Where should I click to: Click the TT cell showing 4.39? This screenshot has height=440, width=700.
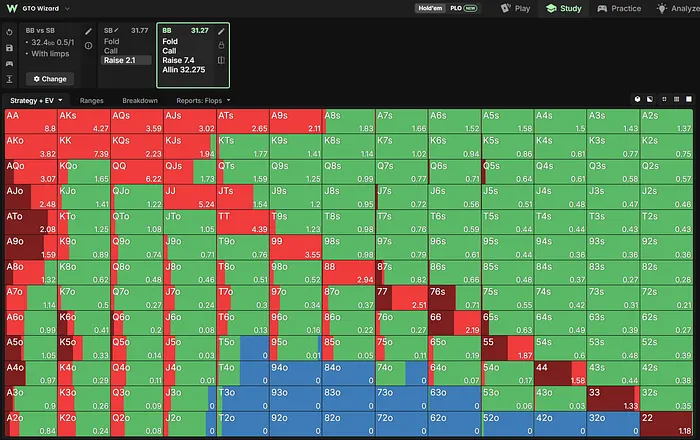point(243,222)
